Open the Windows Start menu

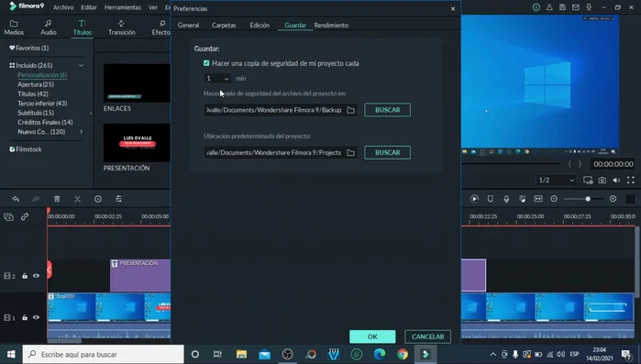tap(11, 354)
